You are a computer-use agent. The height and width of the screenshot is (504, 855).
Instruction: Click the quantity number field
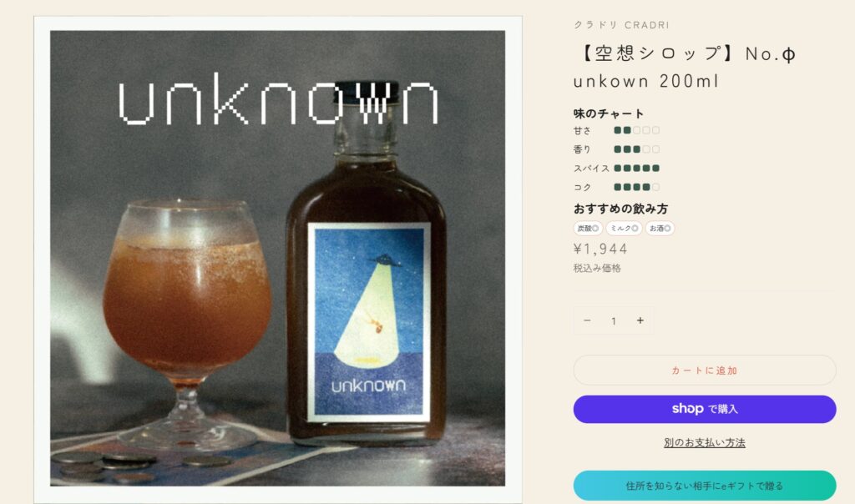coord(614,321)
